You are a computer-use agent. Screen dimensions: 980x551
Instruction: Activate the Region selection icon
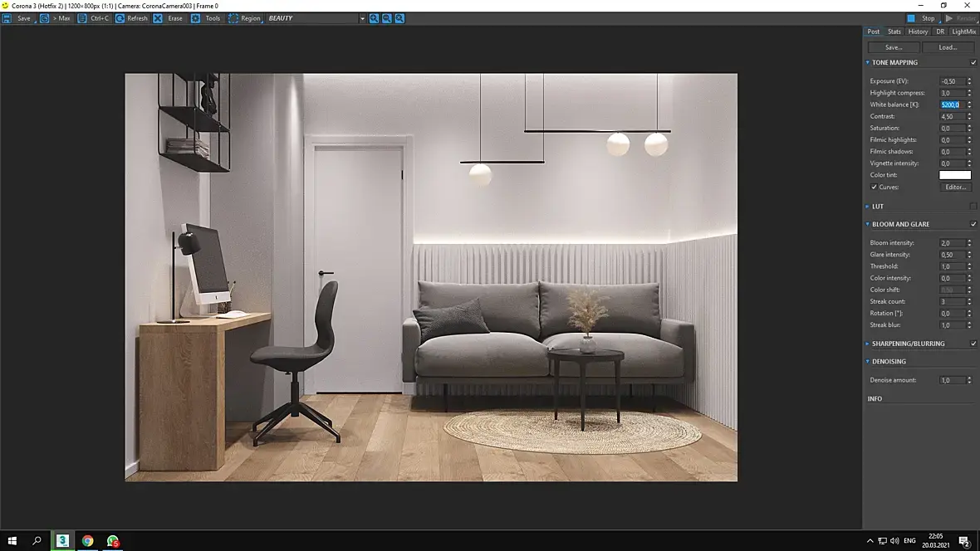coord(233,18)
